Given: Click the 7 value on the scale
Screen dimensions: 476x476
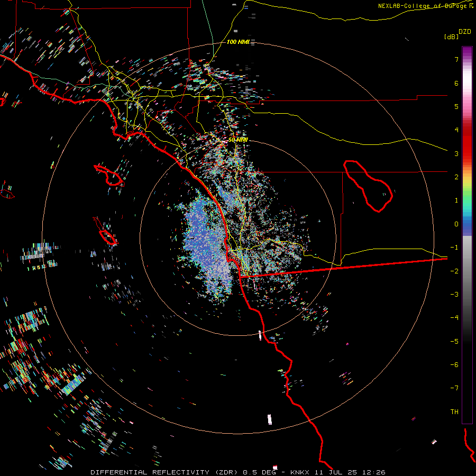Looking at the screenshot, I should click(456, 59).
